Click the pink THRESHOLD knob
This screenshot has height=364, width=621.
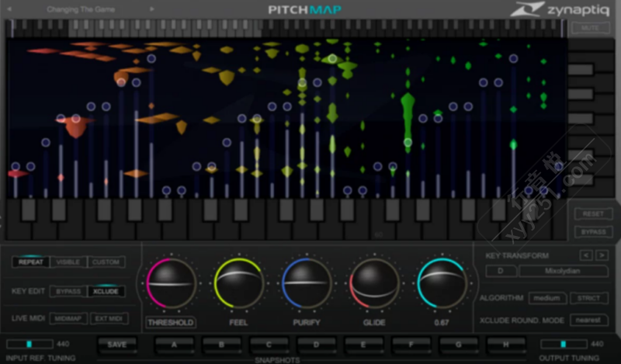coord(171,283)
